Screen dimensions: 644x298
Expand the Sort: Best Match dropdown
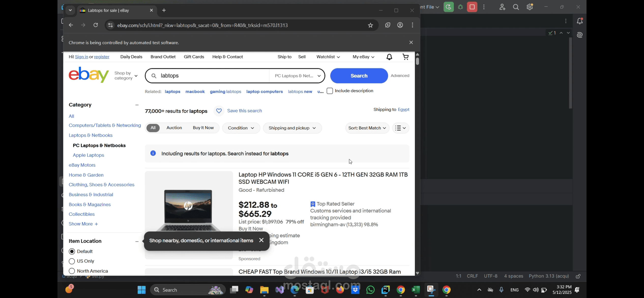(x=367, y=128)
